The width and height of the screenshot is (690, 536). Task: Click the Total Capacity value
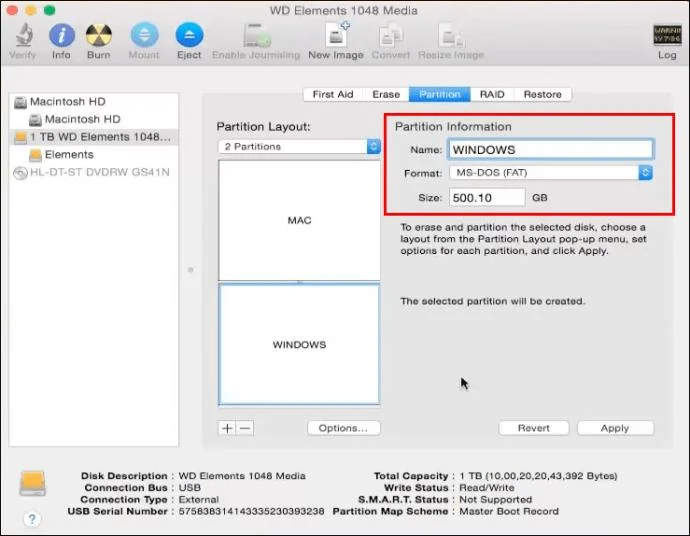539,476
